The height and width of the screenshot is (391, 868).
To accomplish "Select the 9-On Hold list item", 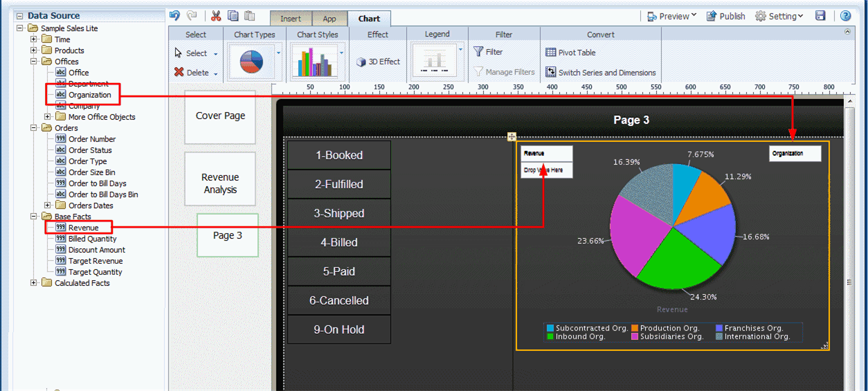I will [339, 329].
